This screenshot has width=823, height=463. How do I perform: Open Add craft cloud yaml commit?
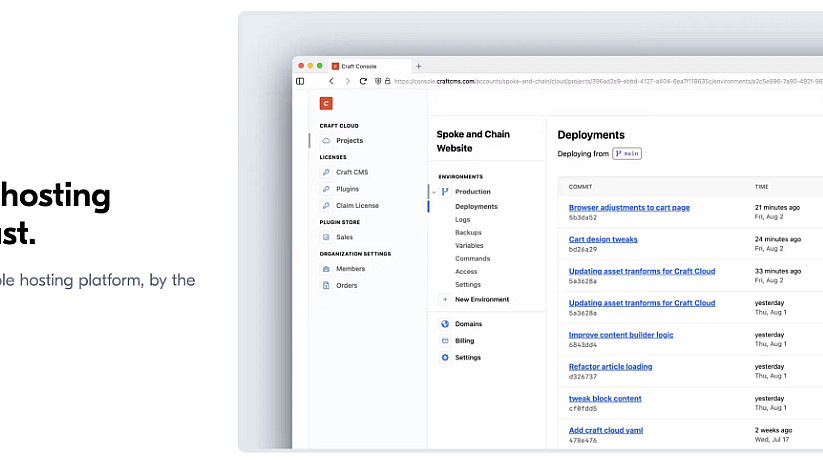pyautogui.click(x=606, y=430)
